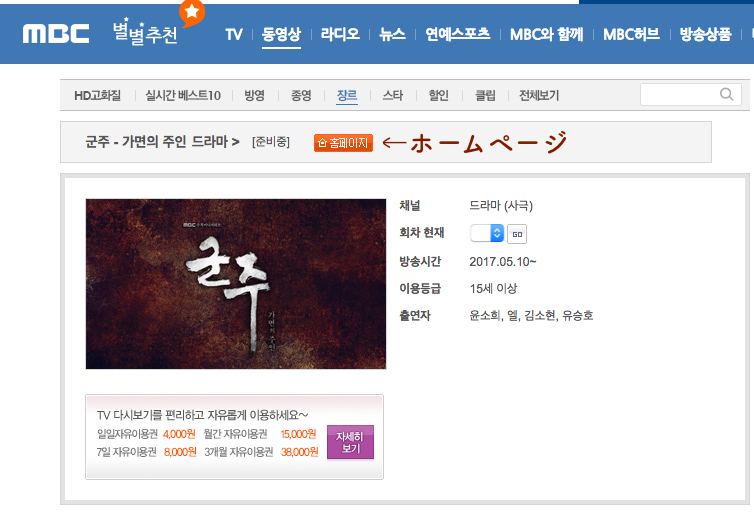Open 방송상품 menu item
This screenshot has width=754, height=516.
(x=705, y=34)
